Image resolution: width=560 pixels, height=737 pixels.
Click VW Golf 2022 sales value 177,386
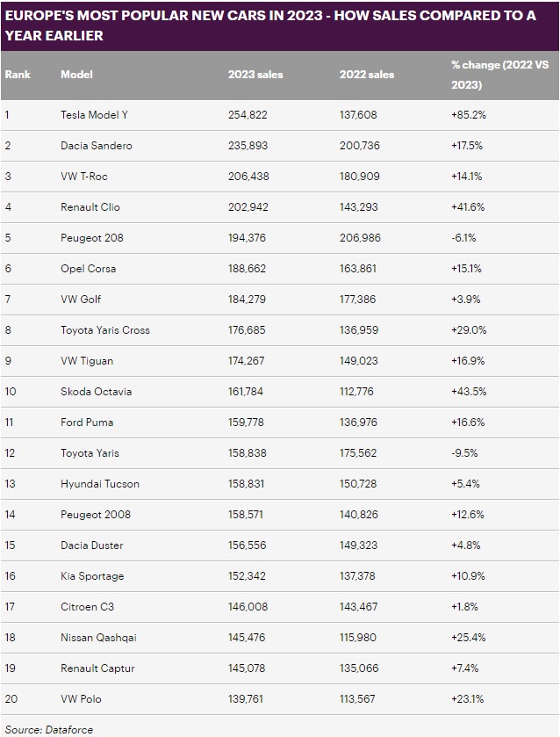357,300
